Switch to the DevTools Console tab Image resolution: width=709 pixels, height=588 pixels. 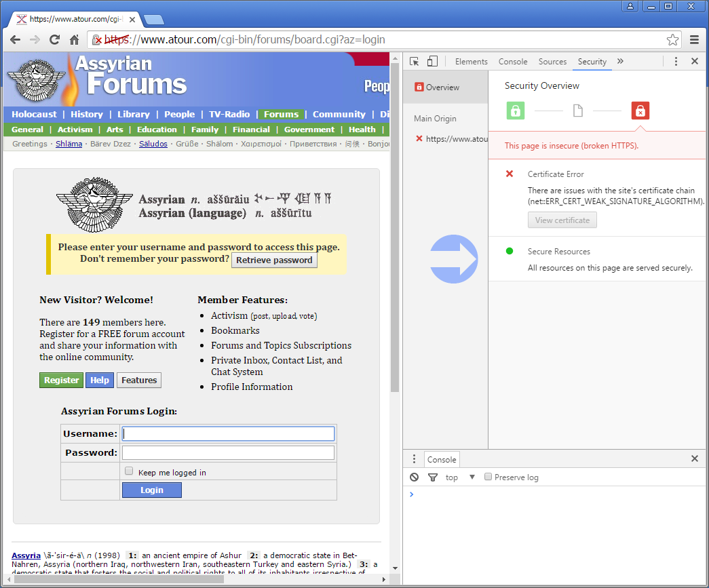513,62
